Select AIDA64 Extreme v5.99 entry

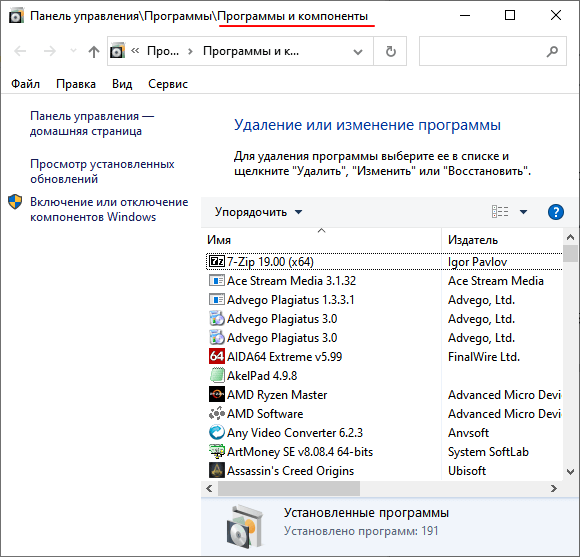[x=284, y=357]
